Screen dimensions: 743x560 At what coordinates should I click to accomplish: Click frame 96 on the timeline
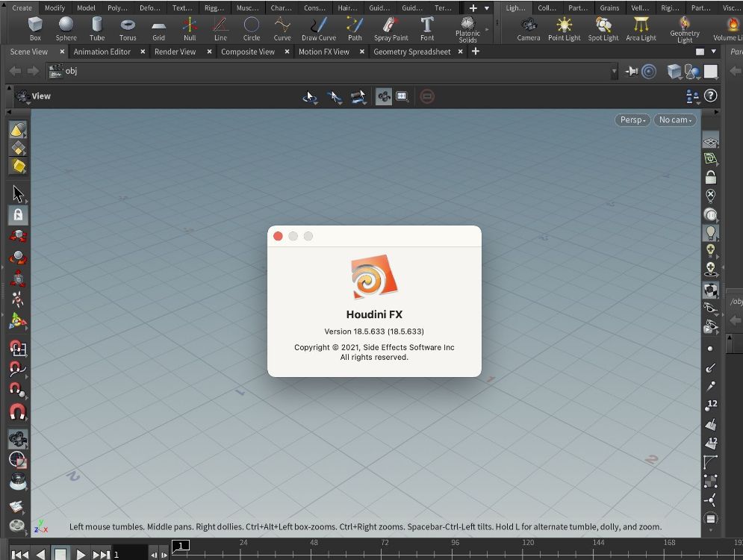coord(455,543)
